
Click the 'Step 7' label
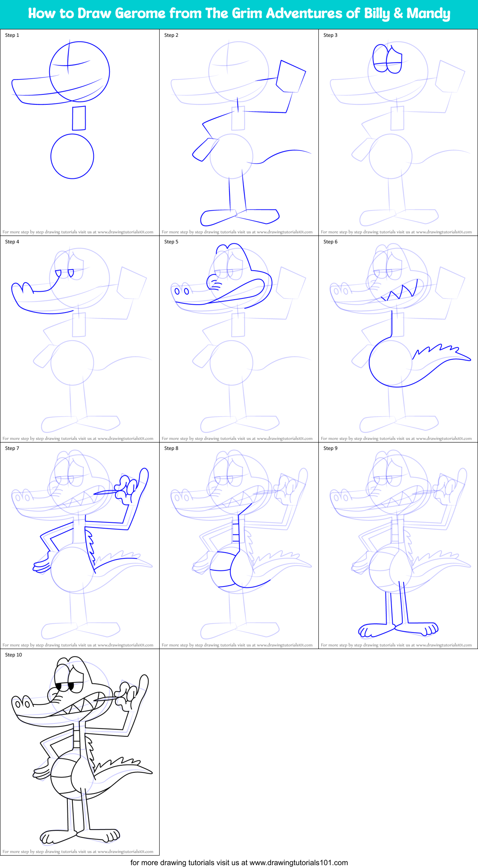[x=12, y=448]
